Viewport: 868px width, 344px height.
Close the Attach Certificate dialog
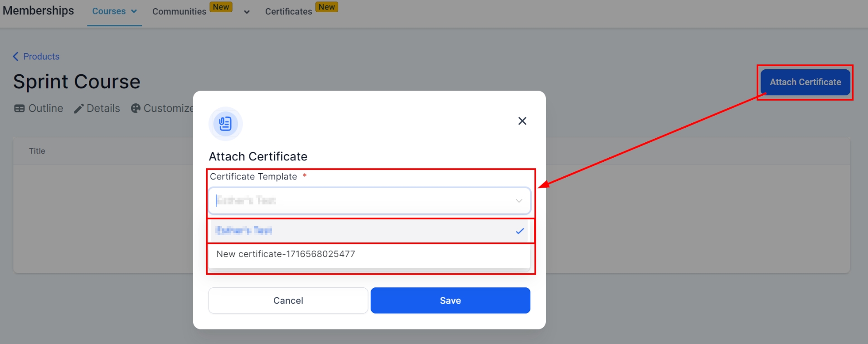[522, 121]
